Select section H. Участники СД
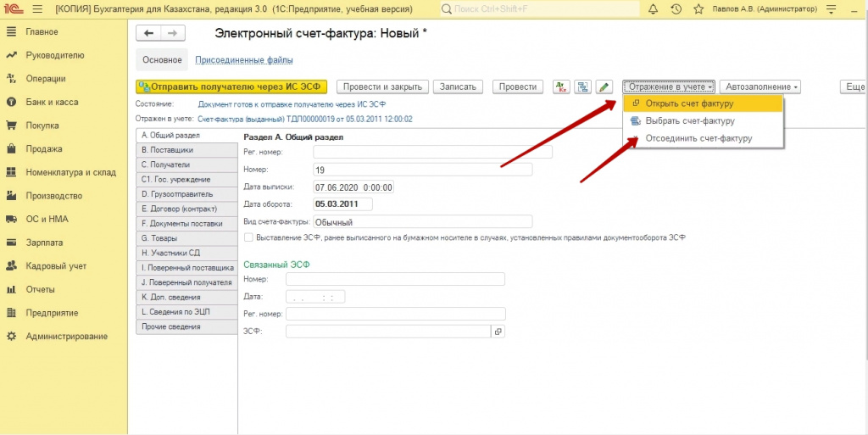 click(186, 253)
